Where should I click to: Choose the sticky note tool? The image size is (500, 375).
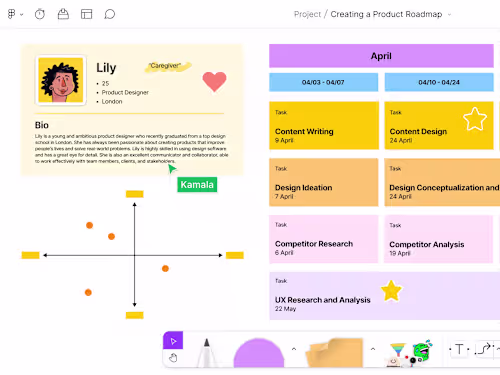click(x=334, y=353)
